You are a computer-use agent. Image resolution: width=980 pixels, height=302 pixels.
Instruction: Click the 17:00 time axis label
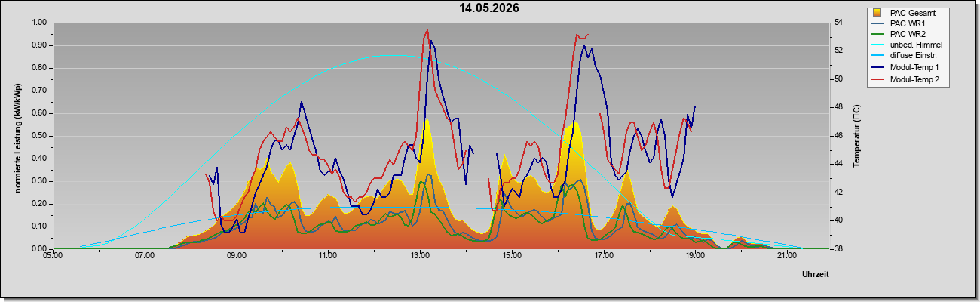[x=603, y=255]
